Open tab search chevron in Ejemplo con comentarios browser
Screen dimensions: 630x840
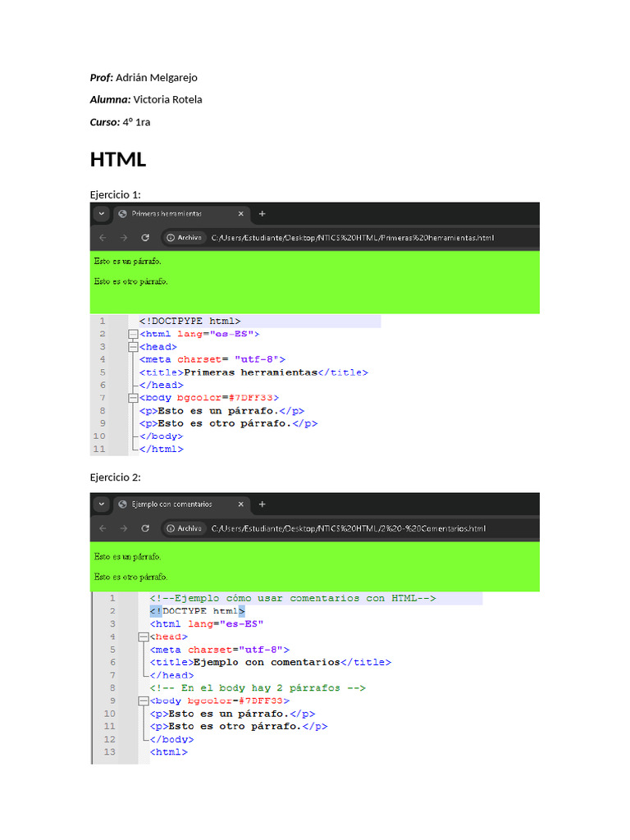click(x=101, y=504)
